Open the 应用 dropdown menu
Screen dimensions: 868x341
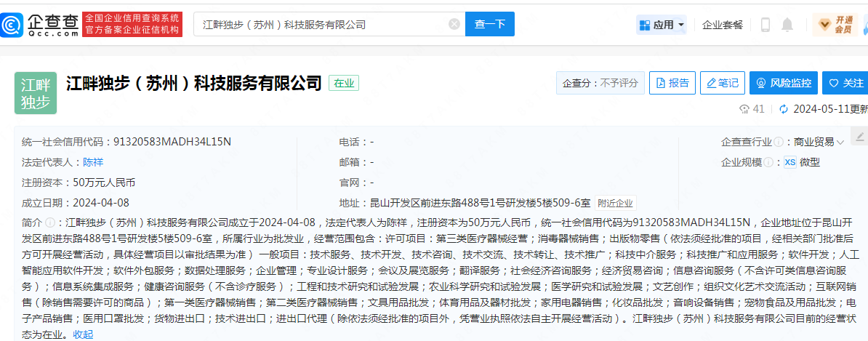pyautogui.click(x=662, y=25)
